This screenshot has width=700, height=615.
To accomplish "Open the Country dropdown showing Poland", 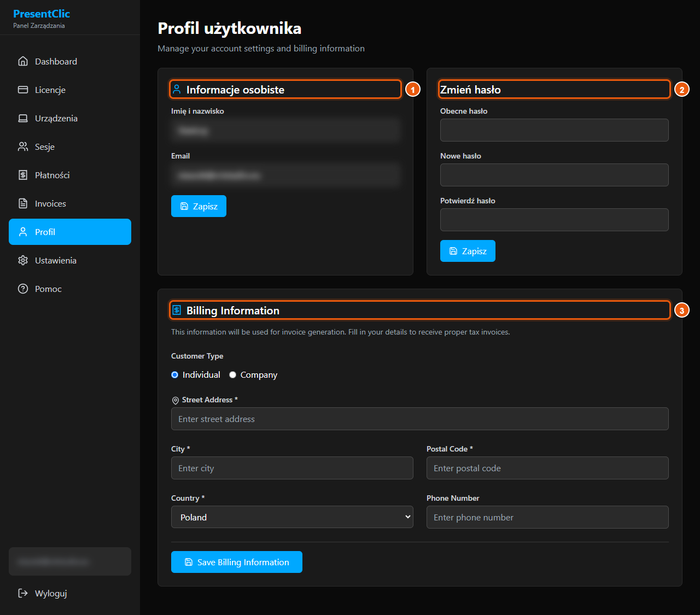I will coord(292,517).
